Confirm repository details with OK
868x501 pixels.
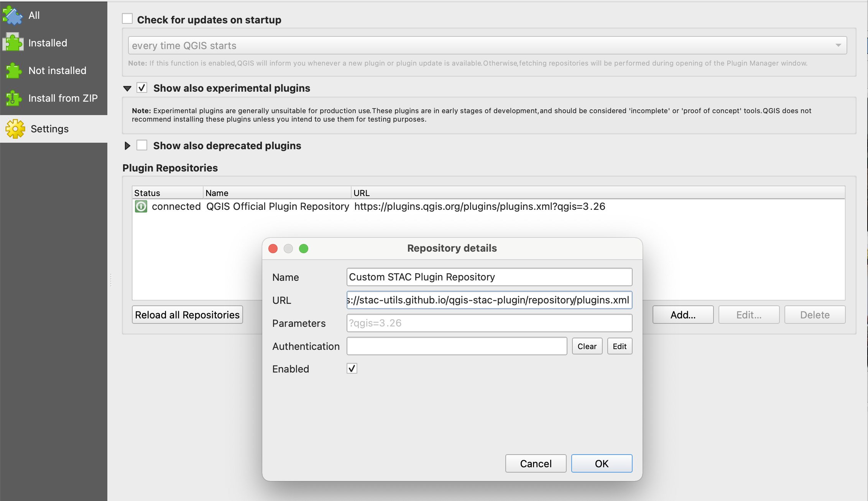click(602, 463)
